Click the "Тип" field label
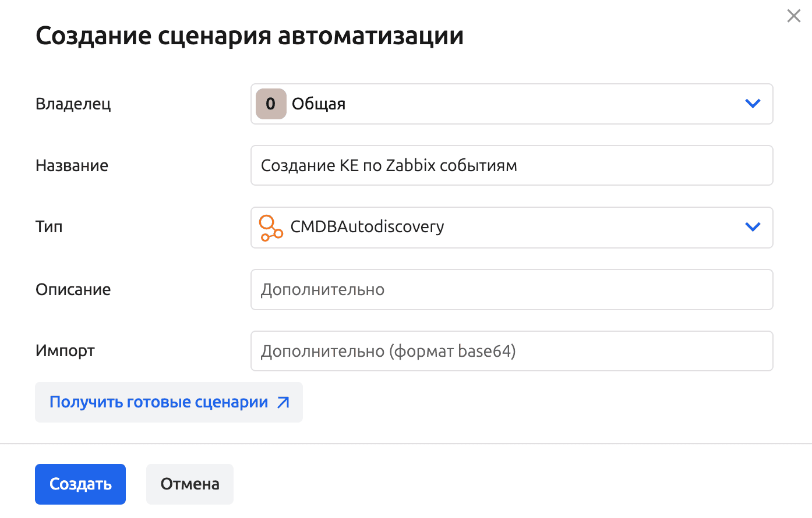 49,227
